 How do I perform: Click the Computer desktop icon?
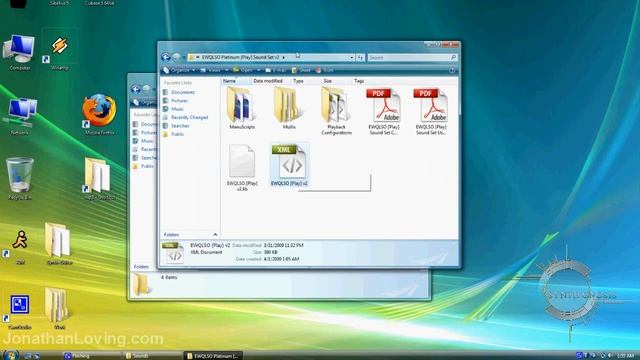[19, 52]
